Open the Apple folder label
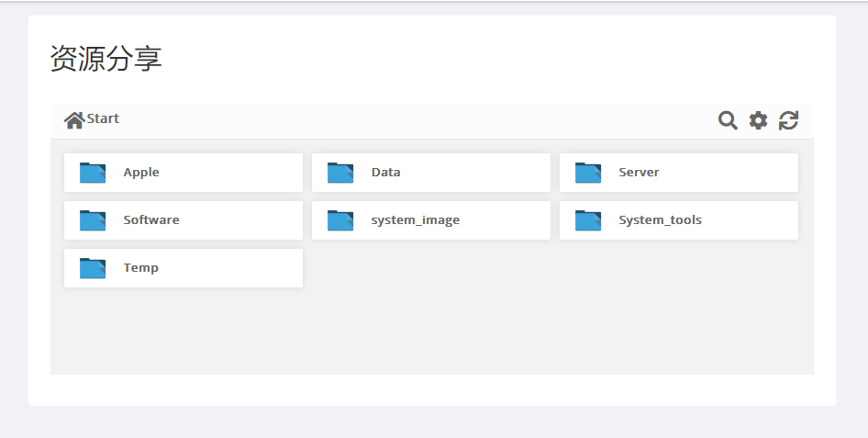Viewport: 868px width, 438px height. click(141, 173)
